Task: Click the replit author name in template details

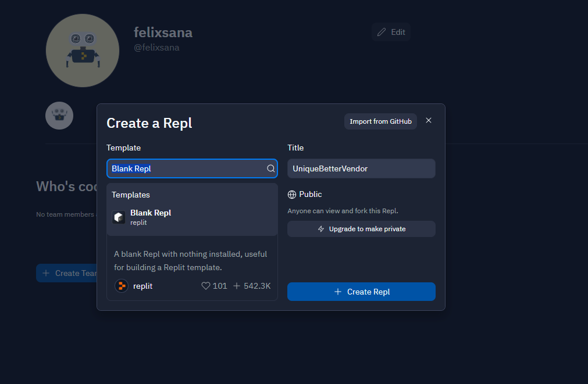Action: click(x=143, y=286)
